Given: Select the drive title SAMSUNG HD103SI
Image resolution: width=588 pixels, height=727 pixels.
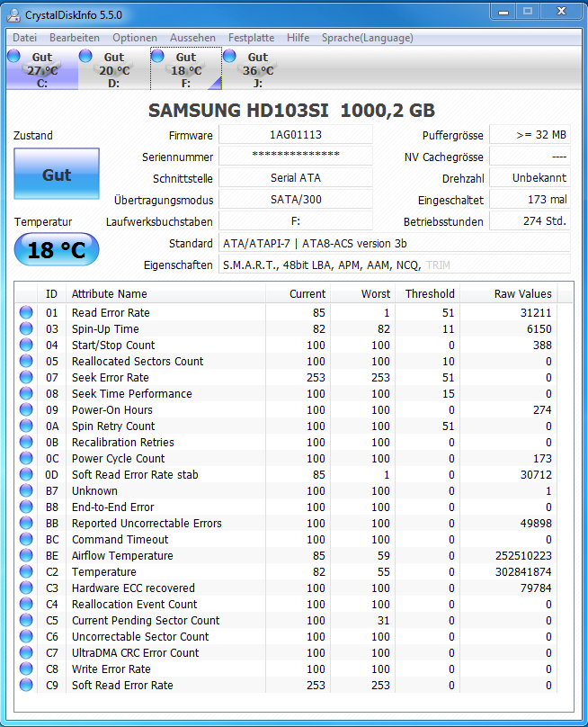Looking at the screenshot, I should tap(238, 111).
